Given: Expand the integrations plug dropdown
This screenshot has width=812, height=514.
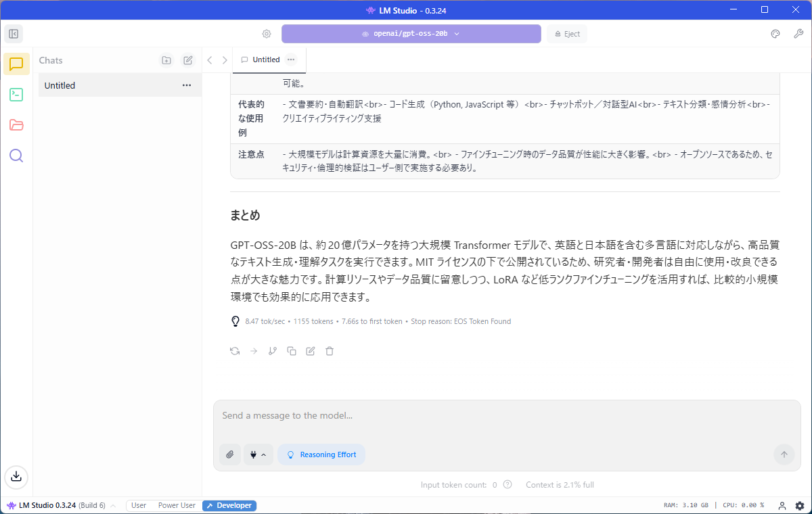Looking at the screenshot, I should pyautogui.click(x=258, y=454).
